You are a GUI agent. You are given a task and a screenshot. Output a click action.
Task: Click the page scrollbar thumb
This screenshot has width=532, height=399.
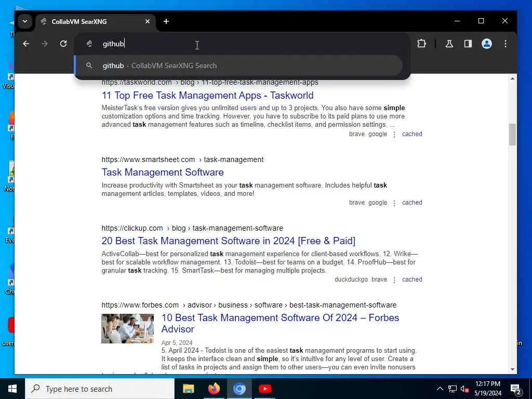[x=512, y=135]
